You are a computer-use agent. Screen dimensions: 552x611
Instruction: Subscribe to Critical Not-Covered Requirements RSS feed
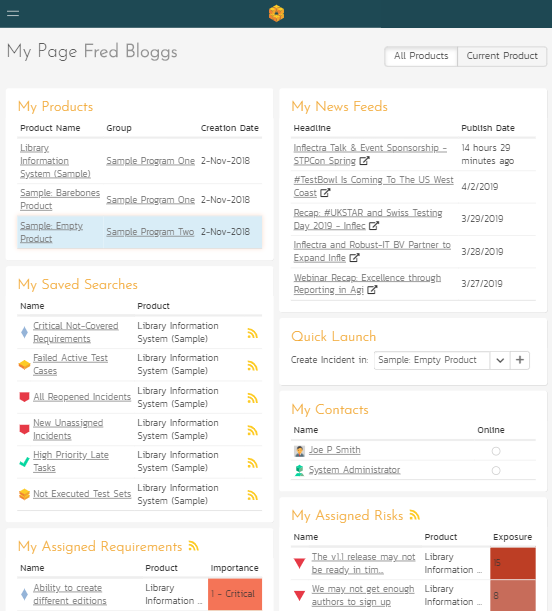(252, 333)
